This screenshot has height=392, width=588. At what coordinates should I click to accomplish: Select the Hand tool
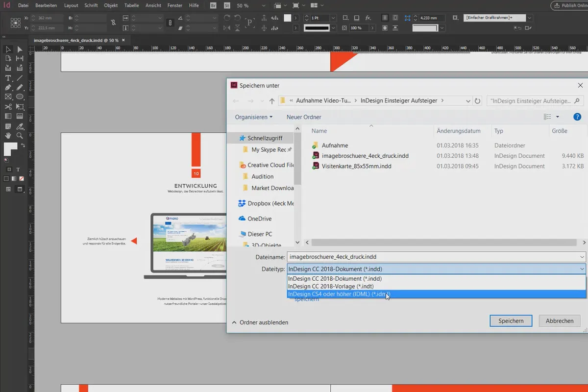pos(8,135)
